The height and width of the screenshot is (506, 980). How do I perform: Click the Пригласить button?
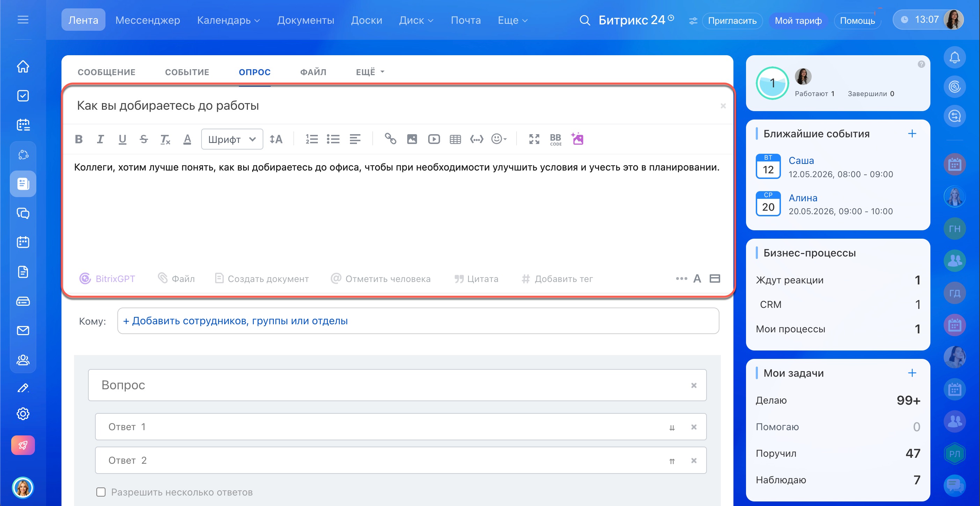(732, 21)
